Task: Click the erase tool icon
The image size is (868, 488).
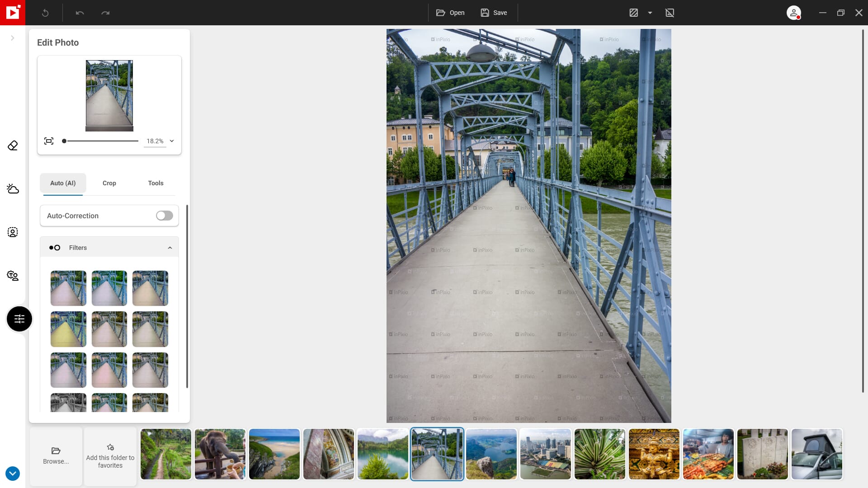Action: (x=13, y=145)
